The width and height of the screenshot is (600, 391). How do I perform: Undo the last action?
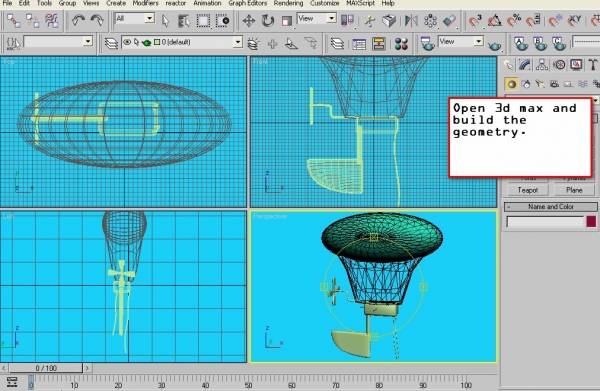[x=78, y=20]
